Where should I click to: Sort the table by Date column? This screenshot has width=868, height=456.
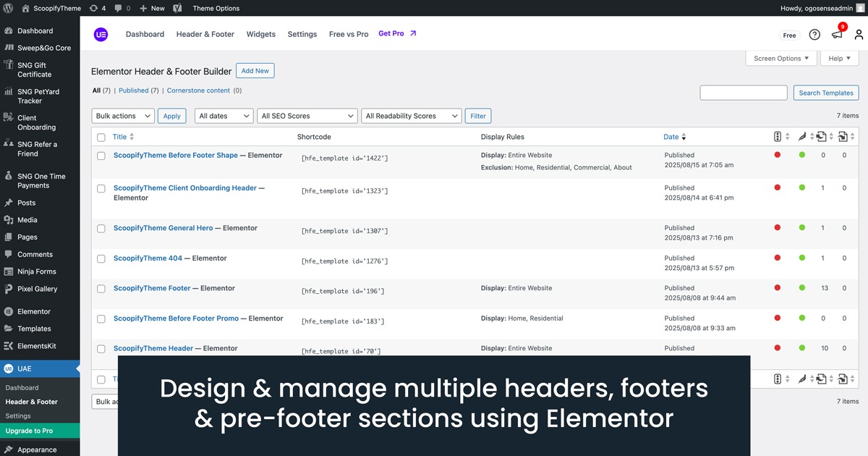[x=675, y=137]
